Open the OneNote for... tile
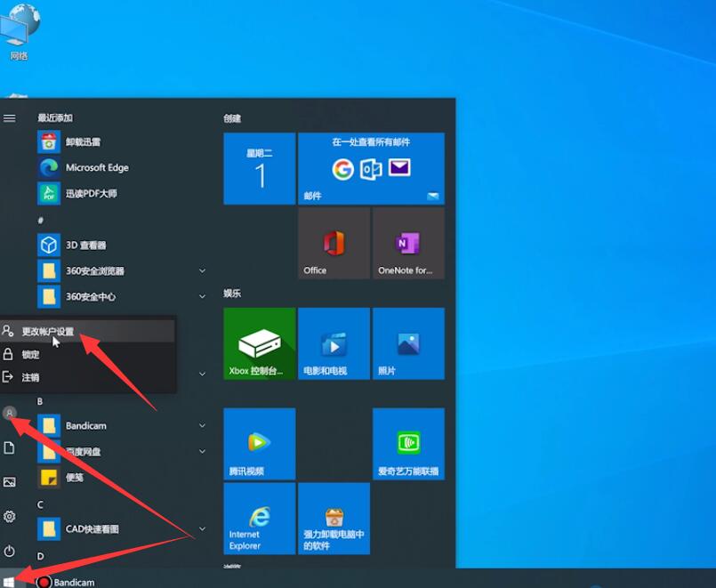716x588 pixels. [x=408, y=243]
